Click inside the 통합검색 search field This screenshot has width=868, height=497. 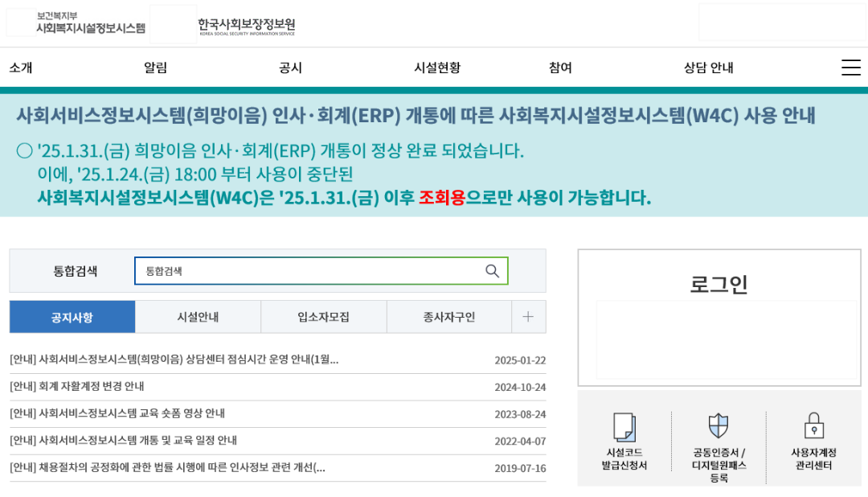(x=305, y=271)
